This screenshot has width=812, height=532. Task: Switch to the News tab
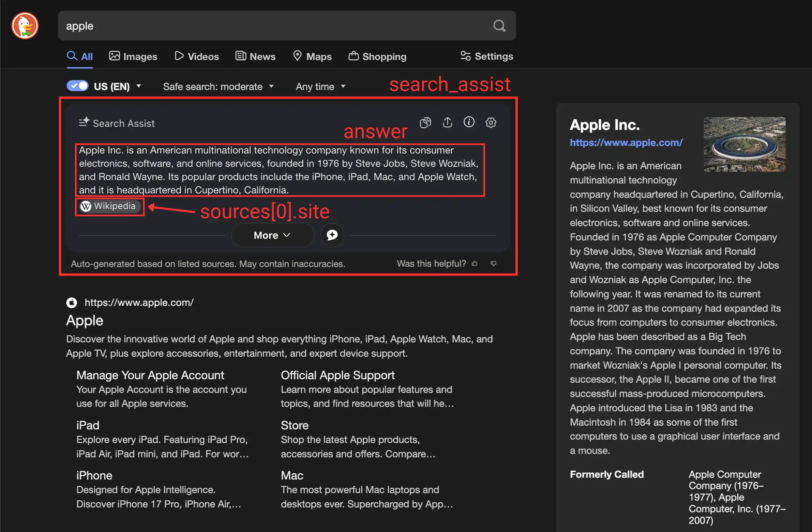(x=255, y=56)
